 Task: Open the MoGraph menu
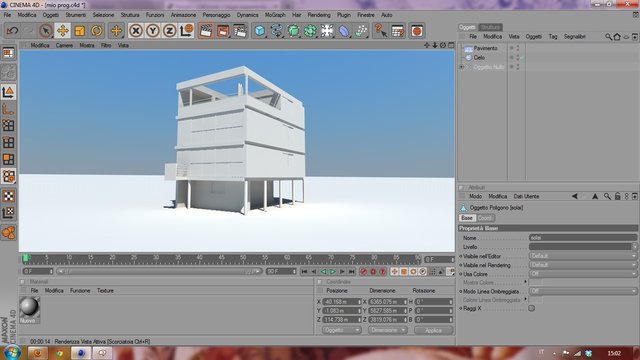tap(275, 15)
